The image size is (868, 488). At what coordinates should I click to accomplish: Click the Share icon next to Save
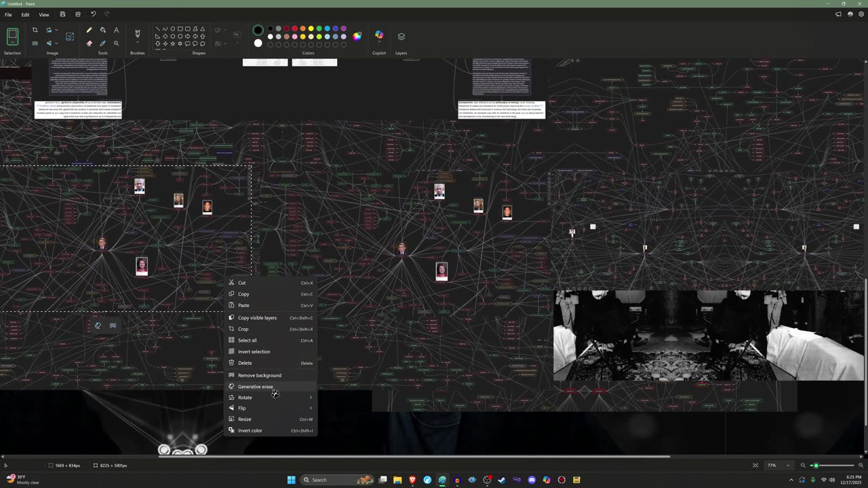click(77, 14)
